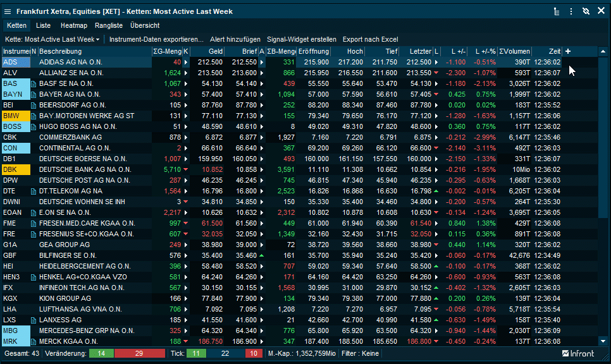Open the hamburger menu in title bar

[8, 11]
